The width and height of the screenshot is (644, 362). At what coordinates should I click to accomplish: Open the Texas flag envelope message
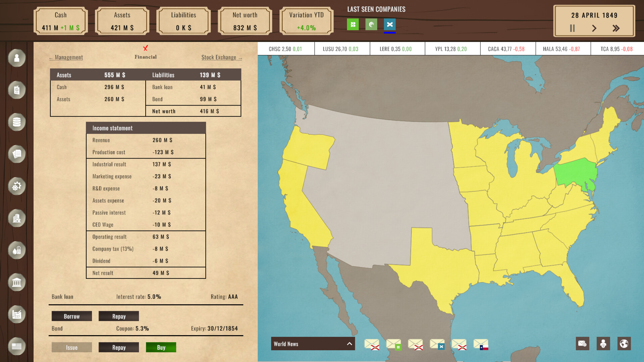point(480,344)
